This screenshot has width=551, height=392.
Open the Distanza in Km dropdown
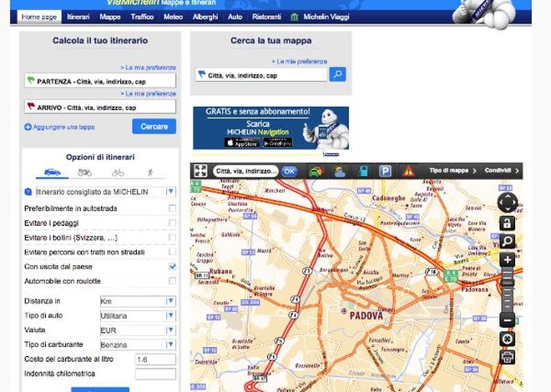tap(138, 301)
